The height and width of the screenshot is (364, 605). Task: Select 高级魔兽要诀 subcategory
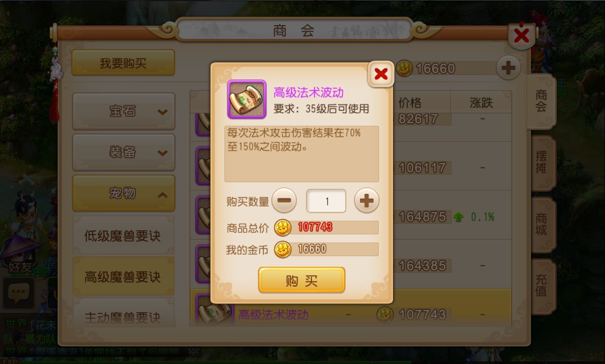[124, 276]
